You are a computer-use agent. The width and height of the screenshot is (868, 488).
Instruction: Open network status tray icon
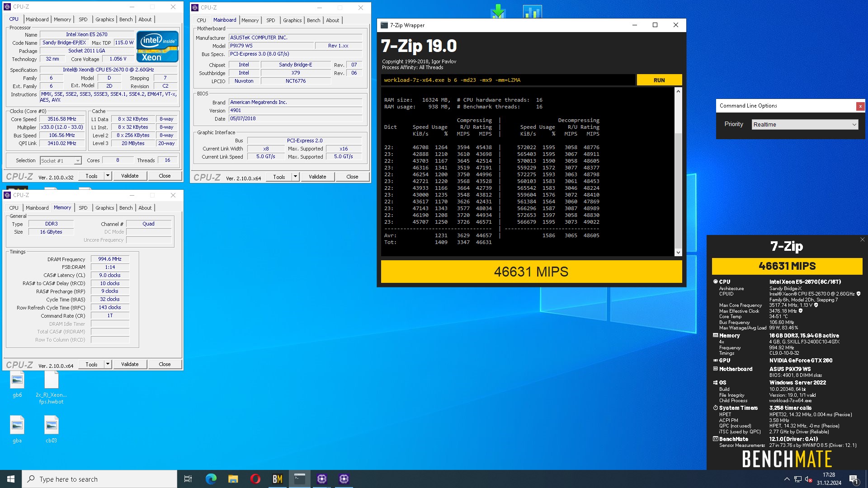(x=798, y=479)
